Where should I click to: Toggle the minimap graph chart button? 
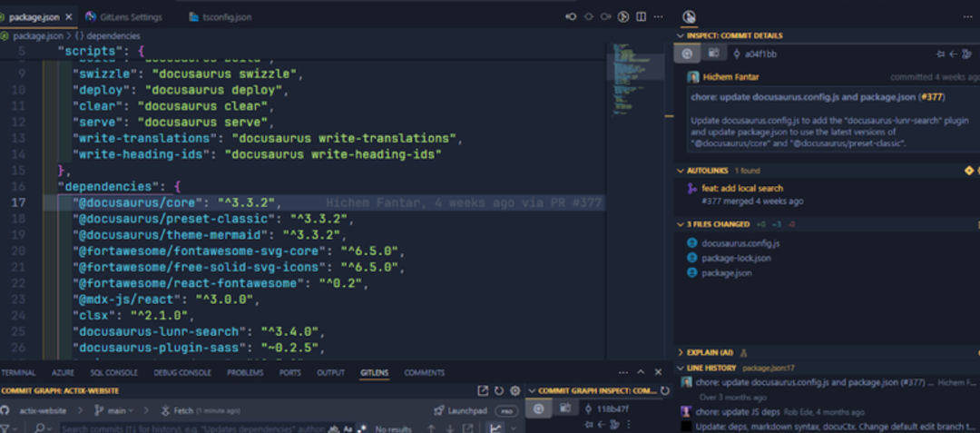495,428
